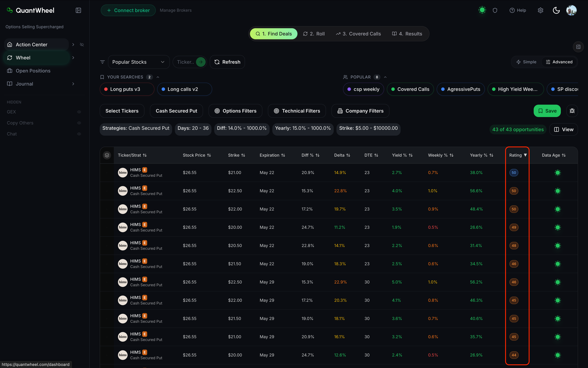
Task: Sort by Weekly % column
Action: click(x=441, y=155)
